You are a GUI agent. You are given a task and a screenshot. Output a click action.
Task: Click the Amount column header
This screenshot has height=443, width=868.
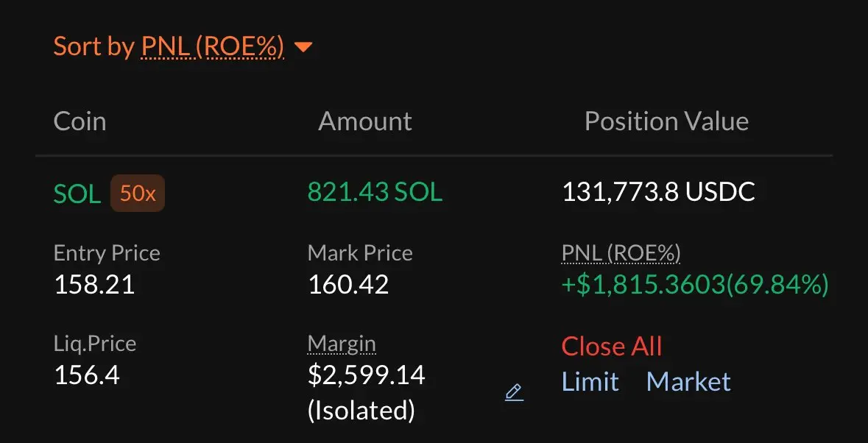pyautogui.click(x=365, y=121)
